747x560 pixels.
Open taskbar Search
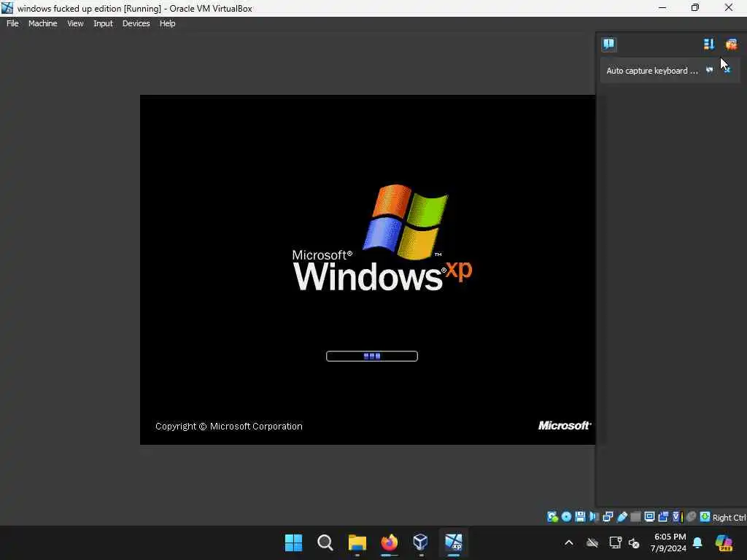325,542
